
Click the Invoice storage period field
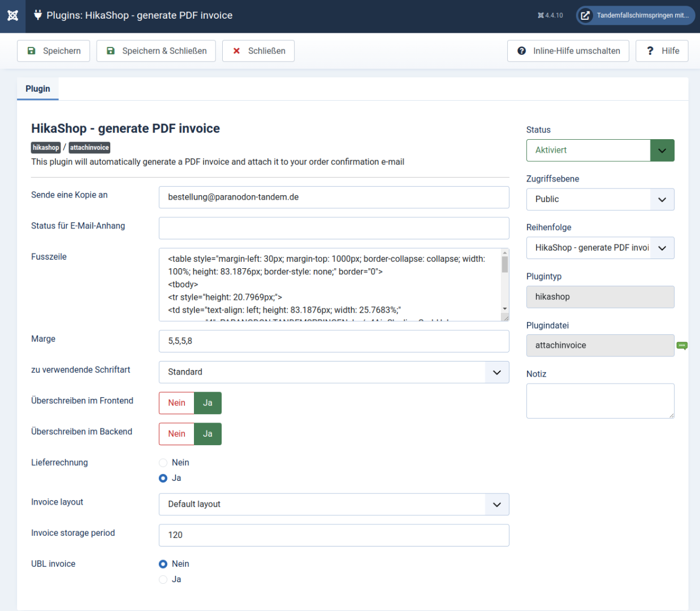pos(334,535)
